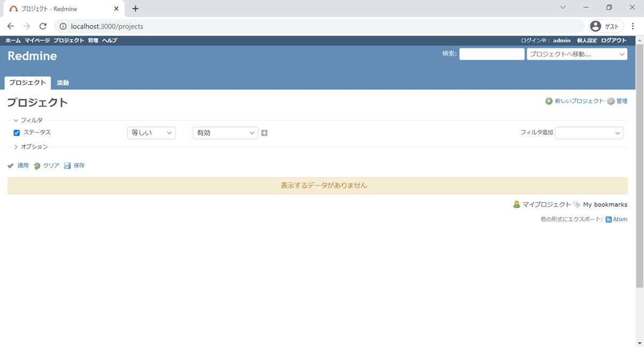This screenshot has width=644, height=347.
Task: Switch to the 活動 tab
Action: pyautogui.click(x=63, y=83)
